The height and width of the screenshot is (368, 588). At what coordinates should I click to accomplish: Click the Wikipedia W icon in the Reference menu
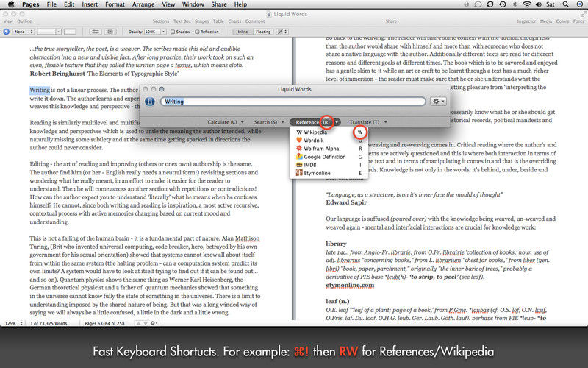299,132
